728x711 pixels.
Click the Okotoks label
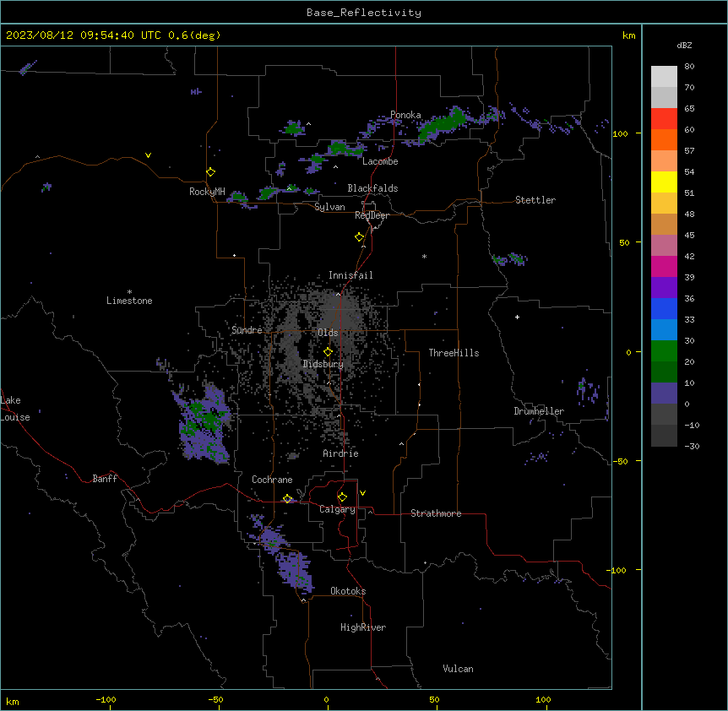(x=348, y=591)
